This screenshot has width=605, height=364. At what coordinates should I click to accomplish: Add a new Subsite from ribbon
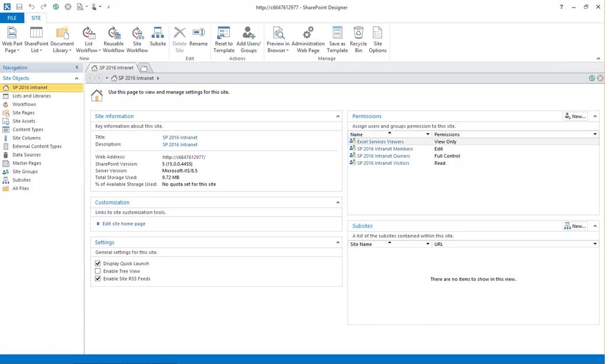click(158, 37)
